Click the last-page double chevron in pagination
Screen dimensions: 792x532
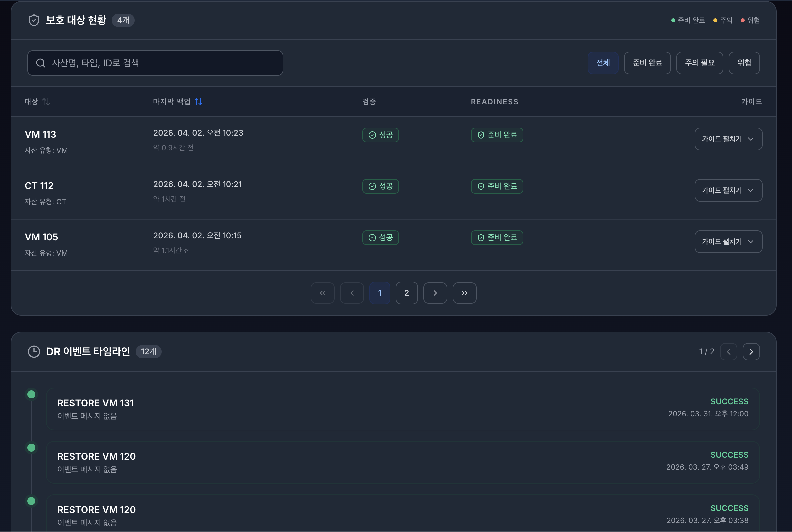[x=464, y=293]
